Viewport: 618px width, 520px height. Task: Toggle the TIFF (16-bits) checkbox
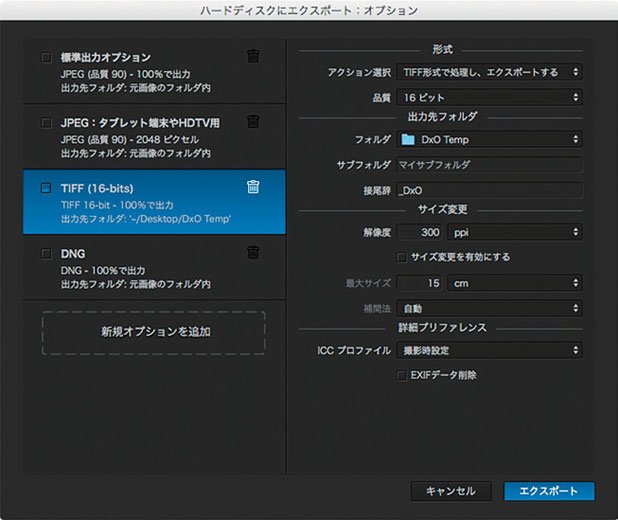[x=46, y=188]
